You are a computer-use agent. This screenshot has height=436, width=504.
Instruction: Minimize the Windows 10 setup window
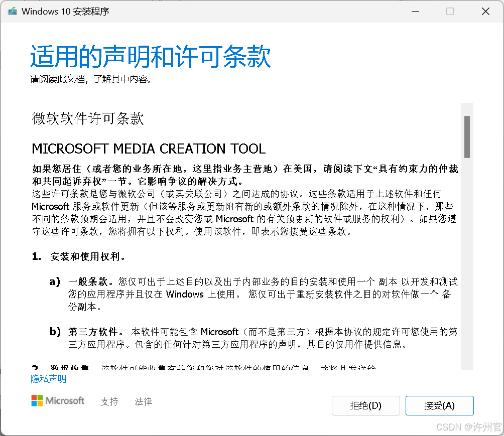[415, 11]
